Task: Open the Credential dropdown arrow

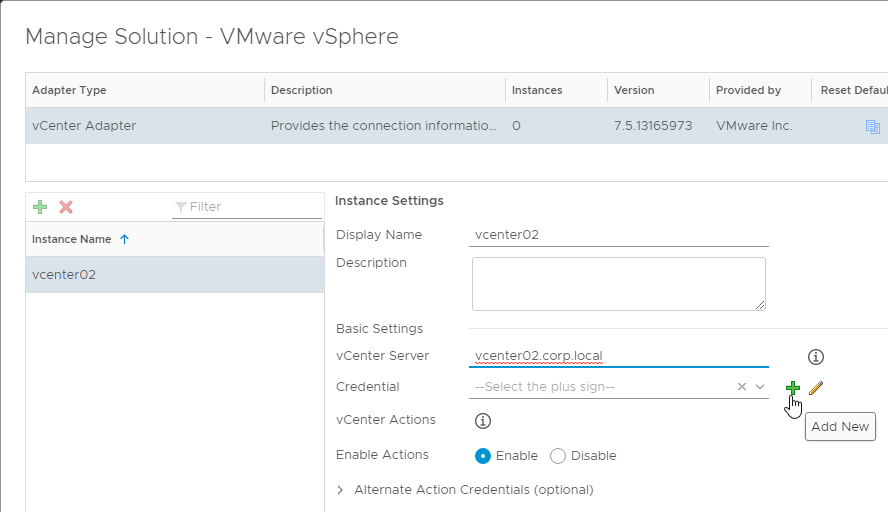Action: coord(760,386)
